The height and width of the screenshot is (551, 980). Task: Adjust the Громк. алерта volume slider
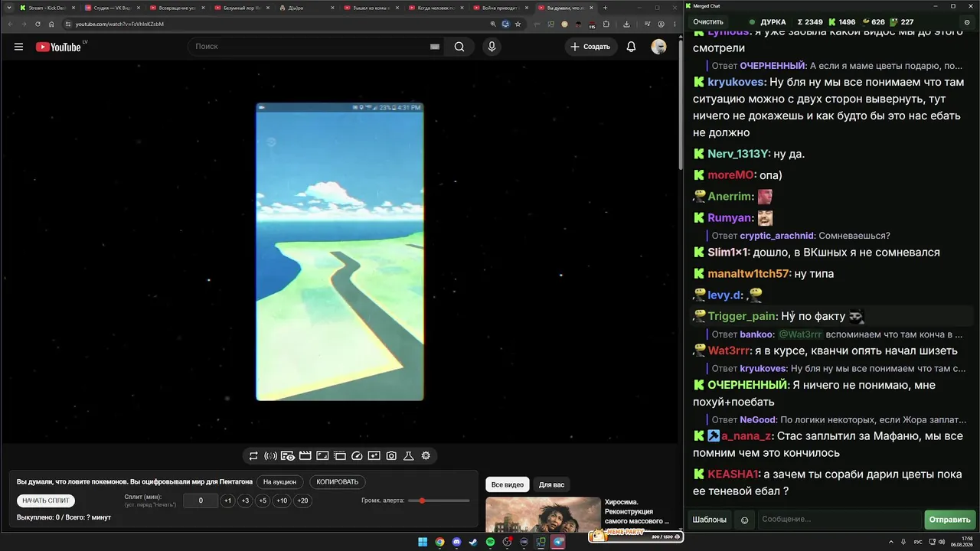point(439,500)
